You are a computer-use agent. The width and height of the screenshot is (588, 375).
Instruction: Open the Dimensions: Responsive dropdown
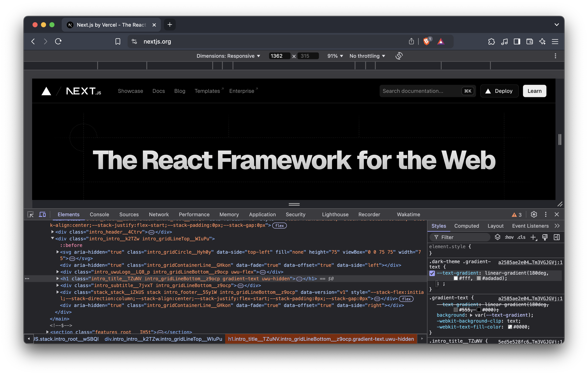[x=228, y=56]
